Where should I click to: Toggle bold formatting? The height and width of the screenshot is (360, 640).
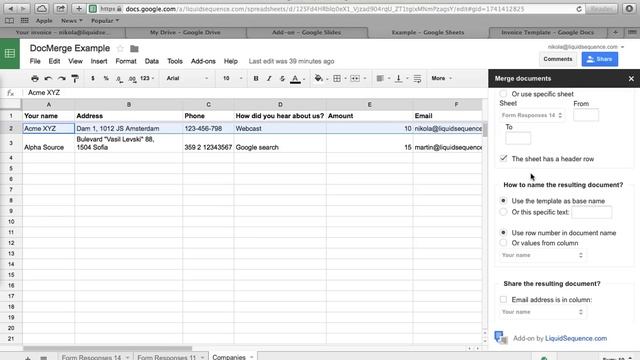[256, 78]
